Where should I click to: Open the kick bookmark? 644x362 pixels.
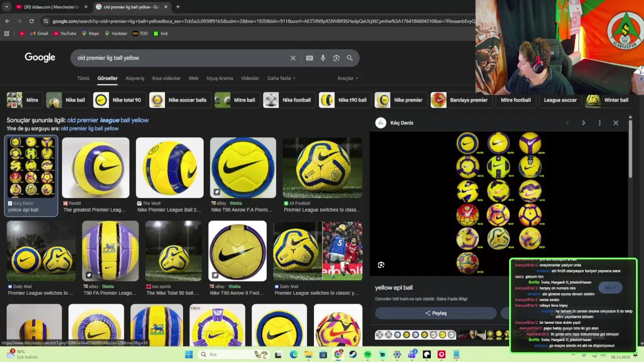click(160, 34)
